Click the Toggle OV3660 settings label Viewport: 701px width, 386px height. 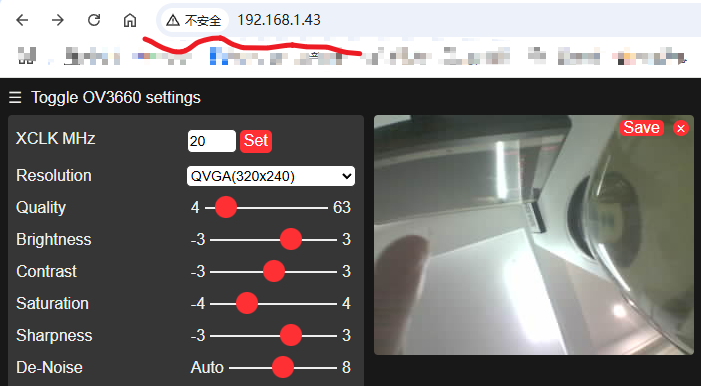point(116,98)
